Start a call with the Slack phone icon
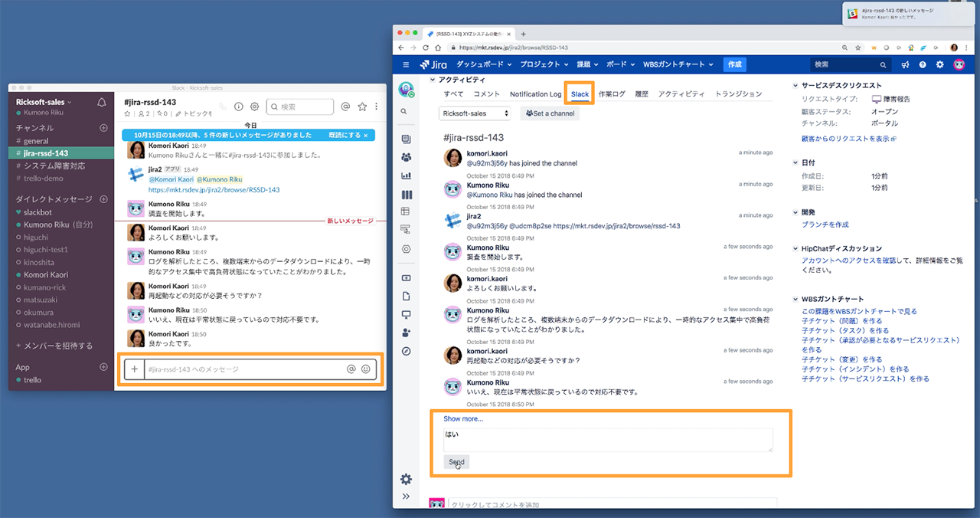This screenshot has width=980, height=518. 223,107
